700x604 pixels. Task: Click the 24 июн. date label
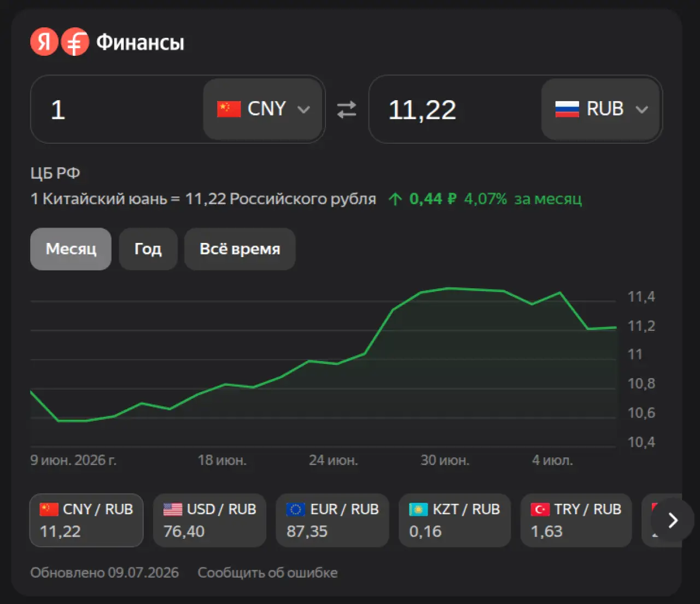[x=334, y=460]
